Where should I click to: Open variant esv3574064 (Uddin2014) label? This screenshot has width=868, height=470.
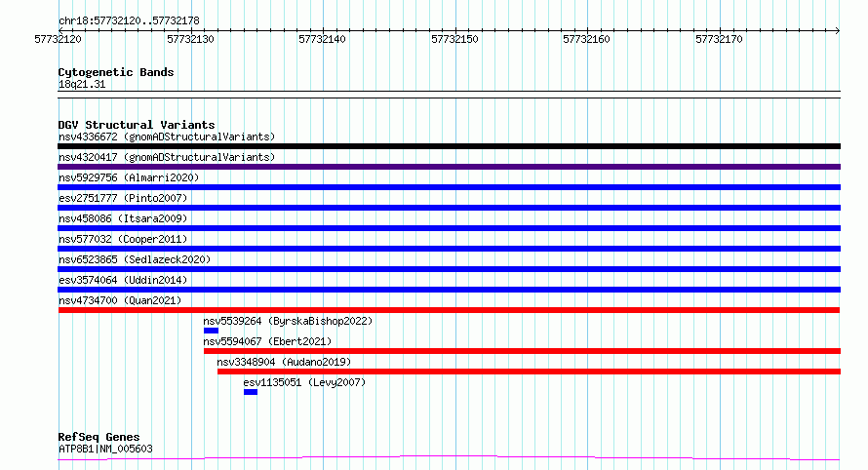[x=123, y=280]
